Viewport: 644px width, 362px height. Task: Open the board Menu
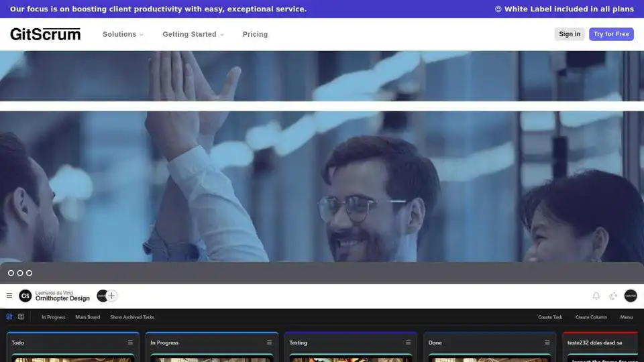[x=627, y=317]
